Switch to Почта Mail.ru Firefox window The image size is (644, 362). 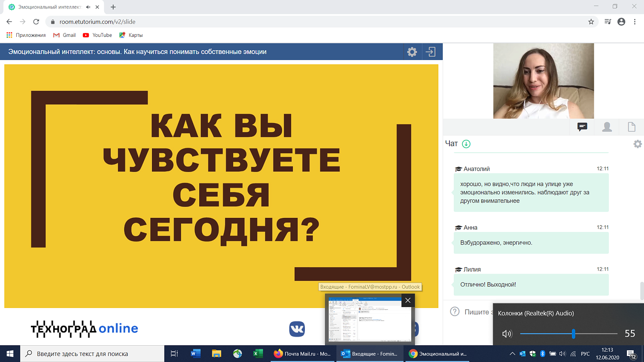coord(302,353)
